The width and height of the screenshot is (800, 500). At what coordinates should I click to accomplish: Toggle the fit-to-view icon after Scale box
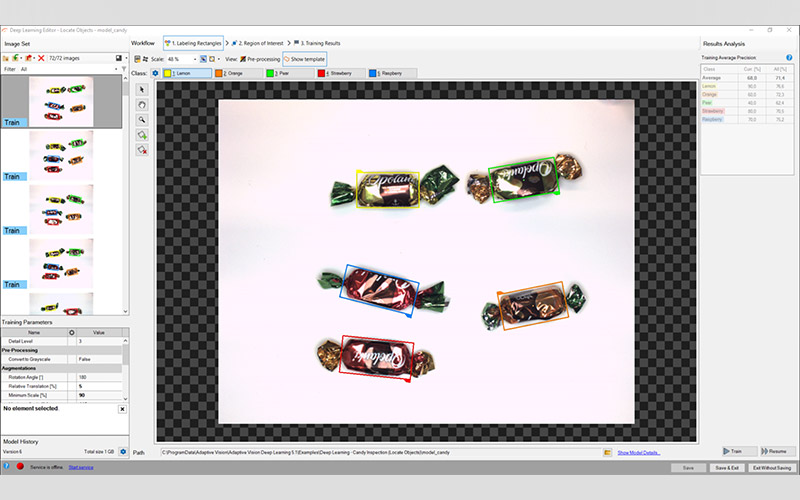tap(203, 59)
